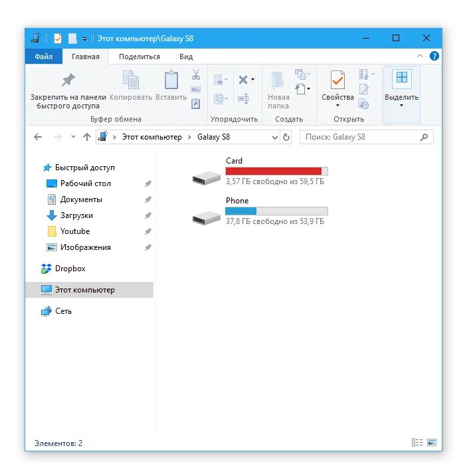Switch to the Вид tab

pyautogui.click(x=186, y=57)
